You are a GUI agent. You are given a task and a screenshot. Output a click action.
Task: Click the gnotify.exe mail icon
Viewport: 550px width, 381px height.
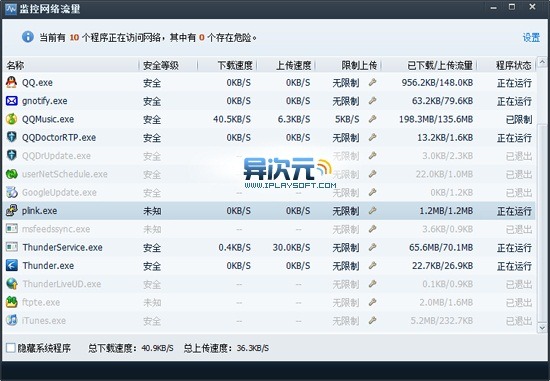(12, 101)
